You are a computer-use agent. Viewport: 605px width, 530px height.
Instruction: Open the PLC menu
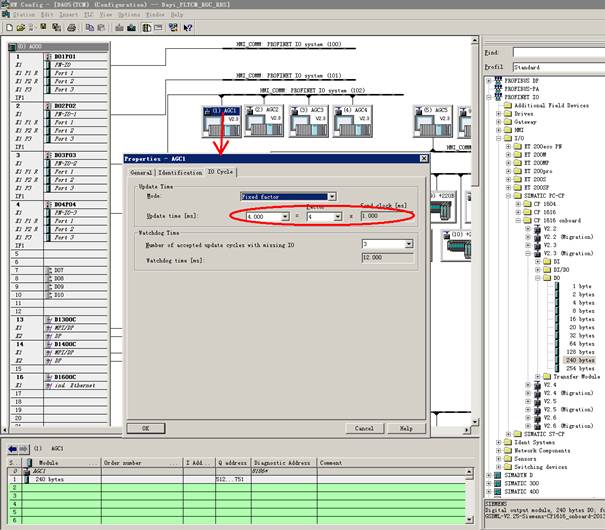[x=87, y=15]
